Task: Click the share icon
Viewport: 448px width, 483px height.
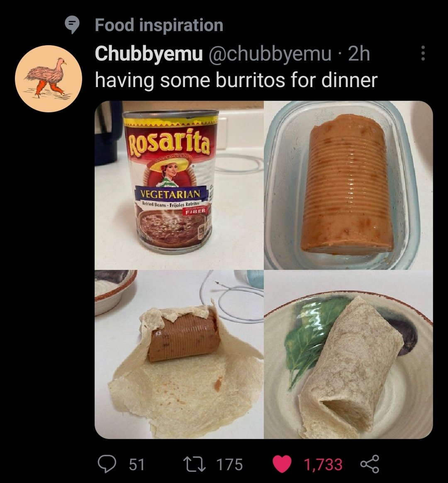Action: point(370,464)
